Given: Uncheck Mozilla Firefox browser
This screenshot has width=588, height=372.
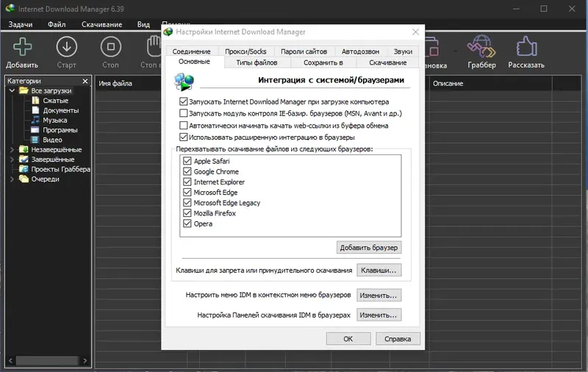Looking at the screenshot, I should click(187, 213).
